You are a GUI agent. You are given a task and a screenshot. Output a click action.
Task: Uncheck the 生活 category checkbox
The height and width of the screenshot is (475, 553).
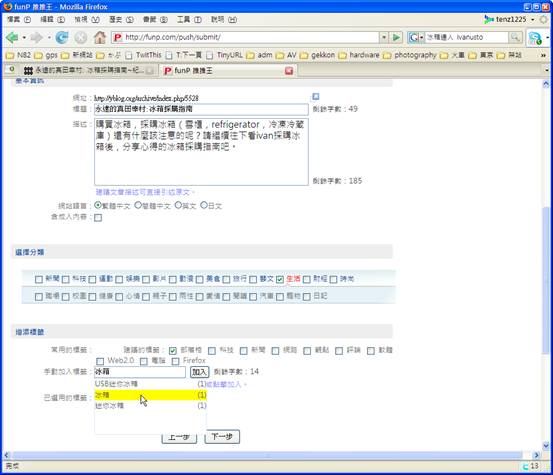(x=280, y=280)
